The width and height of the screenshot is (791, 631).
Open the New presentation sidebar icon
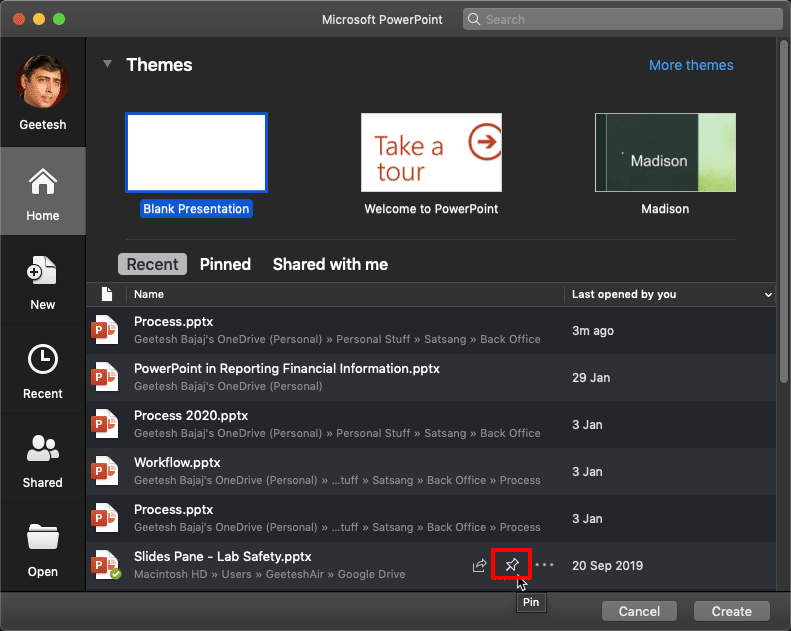point(42,273)
